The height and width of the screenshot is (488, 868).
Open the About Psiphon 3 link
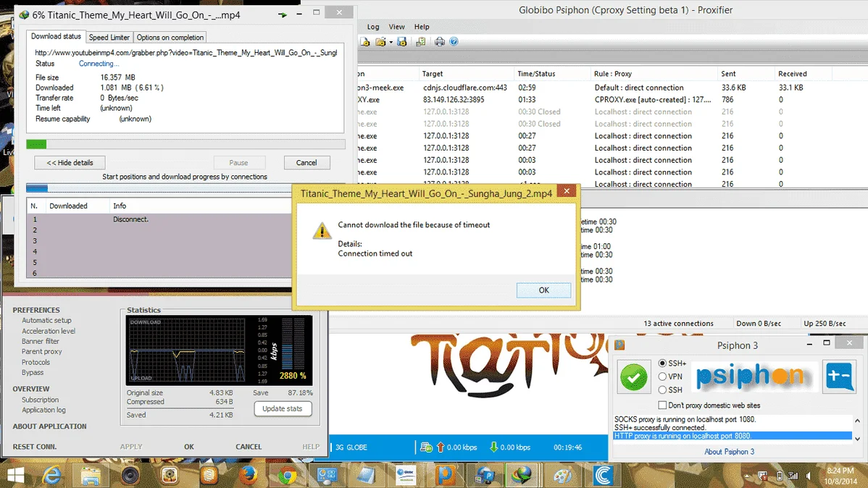coord(729,452)
